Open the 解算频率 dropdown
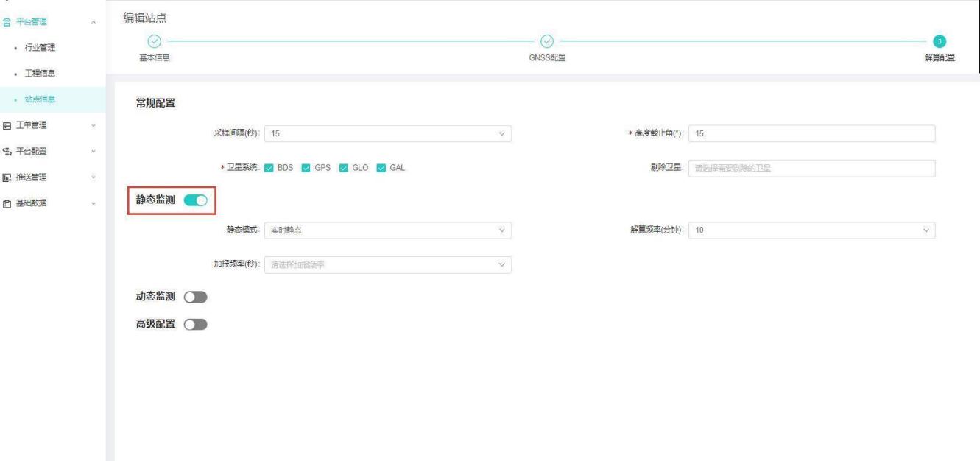Viewport: 980px width, 461px height. (812, 230)
